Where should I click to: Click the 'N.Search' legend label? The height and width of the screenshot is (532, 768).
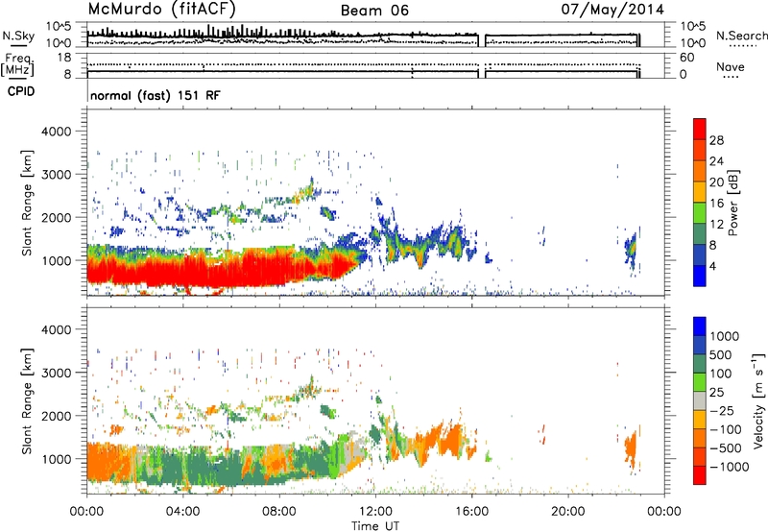click(x=741, y=36)
